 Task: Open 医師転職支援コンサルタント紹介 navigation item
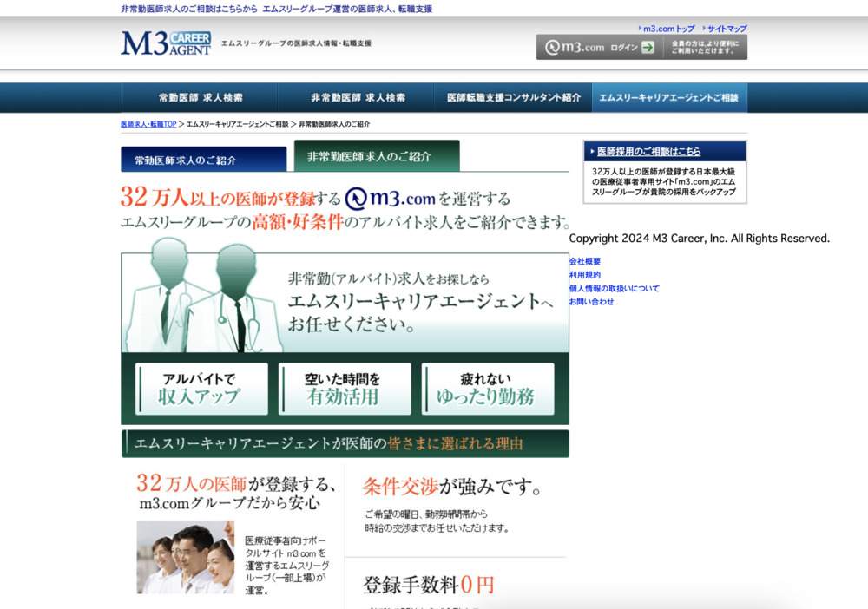[514, 98]
